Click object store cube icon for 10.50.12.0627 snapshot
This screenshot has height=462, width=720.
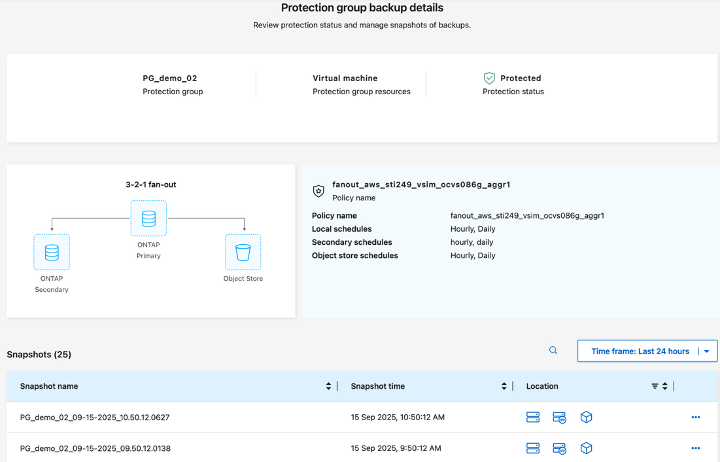587,417
